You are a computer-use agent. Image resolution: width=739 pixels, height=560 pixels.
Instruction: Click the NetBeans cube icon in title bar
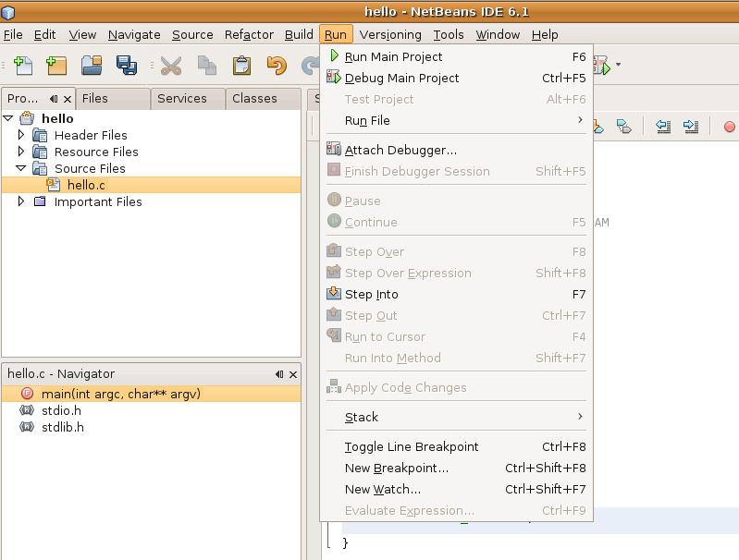pyautogui.click(x=8, y=12)
